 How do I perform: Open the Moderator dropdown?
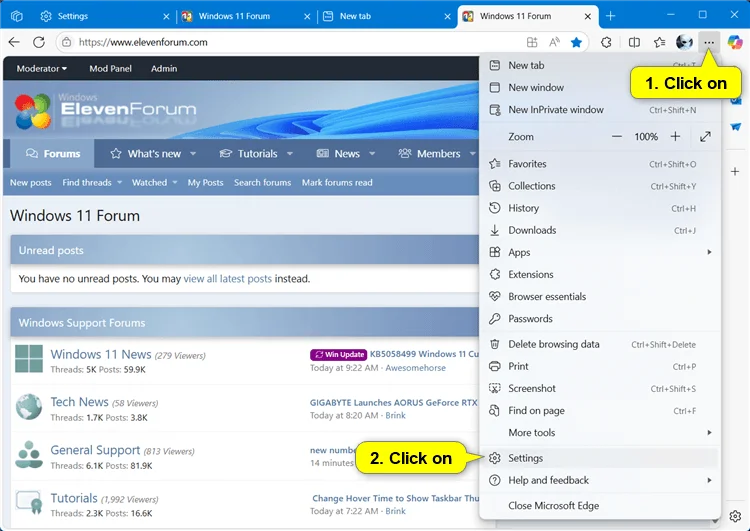pyautogui.click(x=42, y=69)
